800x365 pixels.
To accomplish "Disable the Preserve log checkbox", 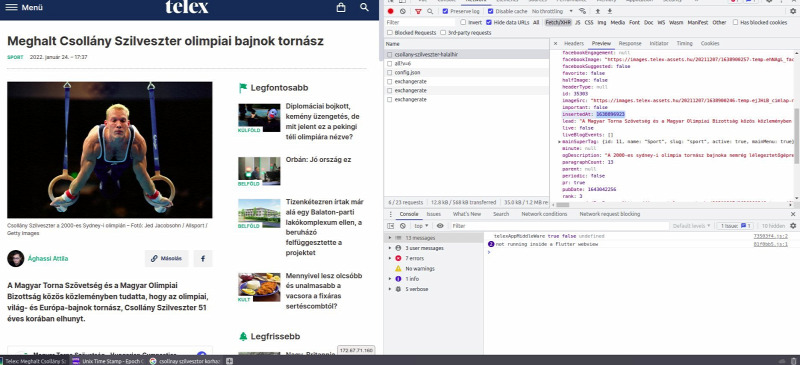I will (445, 11).
